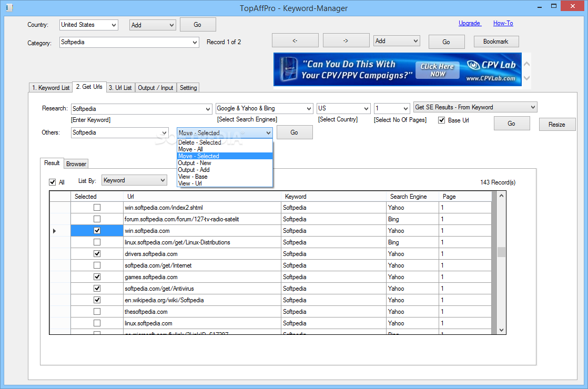Viewport: 588px width, 389px height.
Task: Sort by the Url column header
Action: pos(202,197)
